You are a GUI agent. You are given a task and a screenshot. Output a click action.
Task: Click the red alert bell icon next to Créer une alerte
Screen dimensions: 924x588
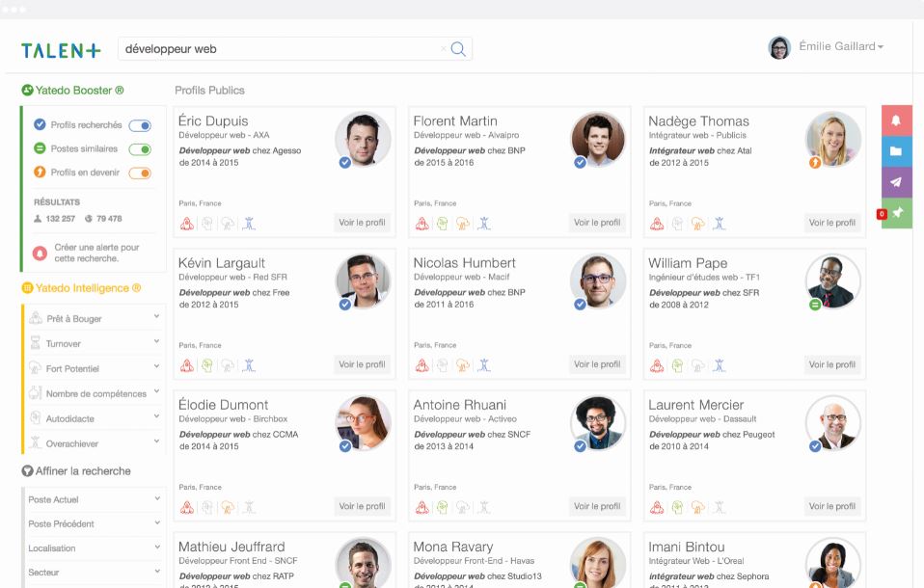(x=40, y=253)
